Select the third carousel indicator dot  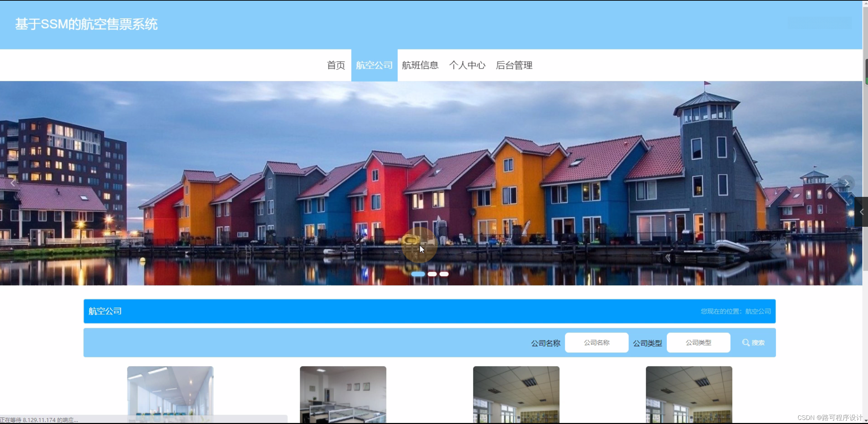click(444, 274)
